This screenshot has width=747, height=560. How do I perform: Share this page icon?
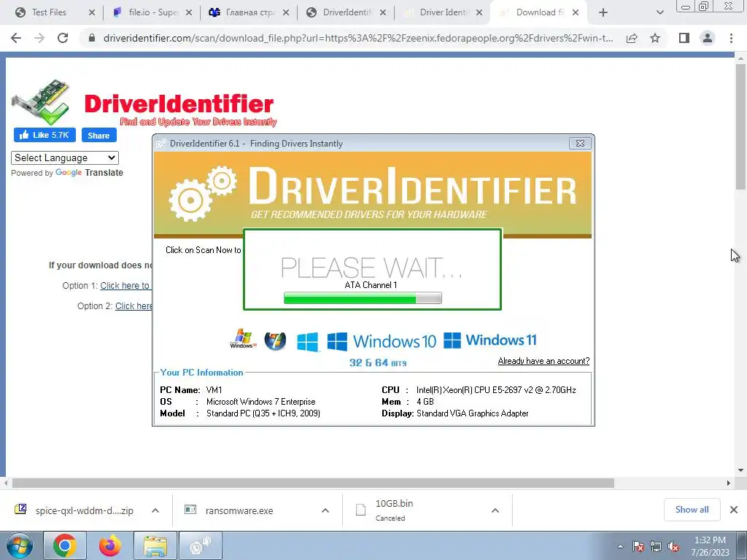[632, 38]
